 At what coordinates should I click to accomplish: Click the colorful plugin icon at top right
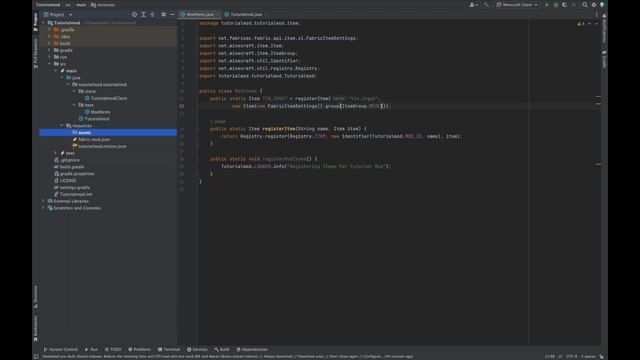click(602, 5)
